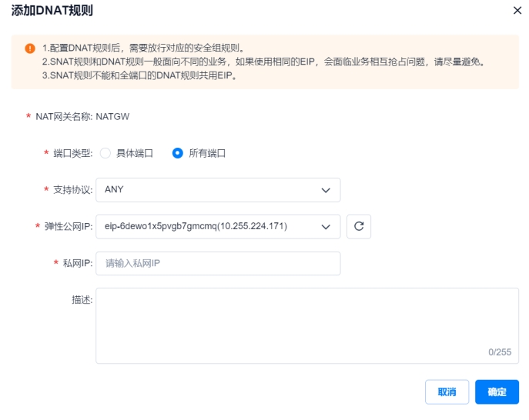Open the 支持协议 dropdown showing ANY

pyautogui.click(x=218, y=190)
